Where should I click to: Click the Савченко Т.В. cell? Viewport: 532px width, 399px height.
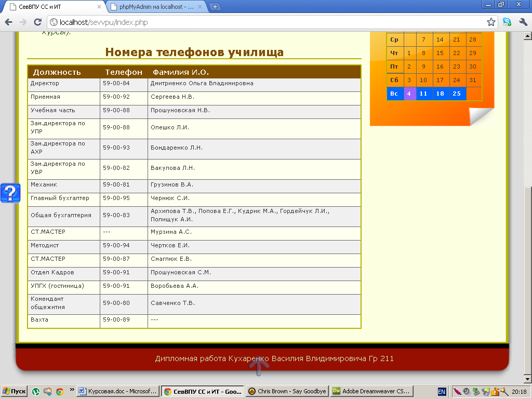pos(254,304)
